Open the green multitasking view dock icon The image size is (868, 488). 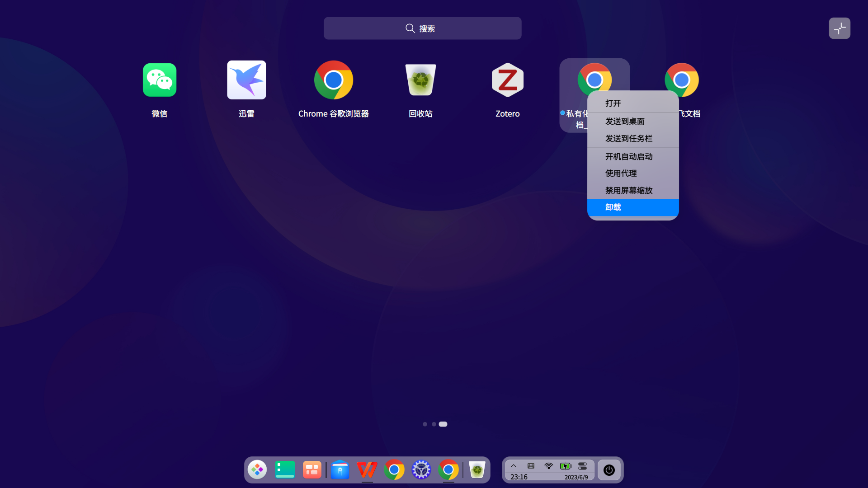285,470
